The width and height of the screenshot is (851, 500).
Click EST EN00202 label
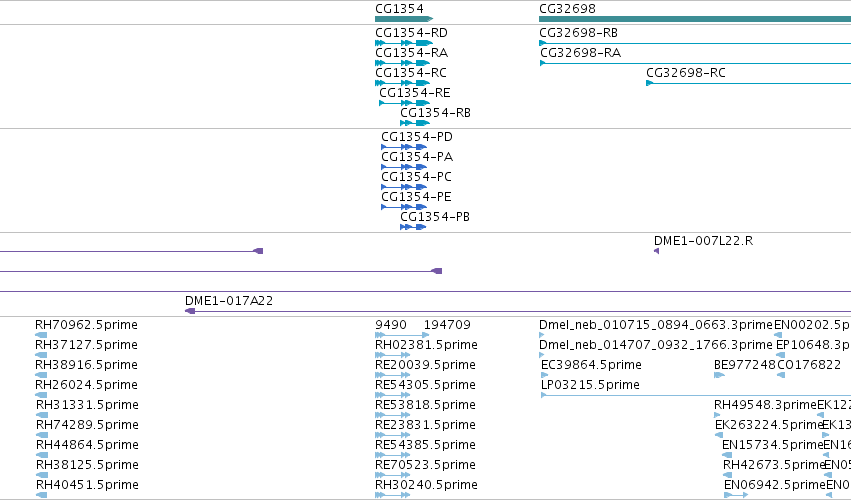coord(812,325)
